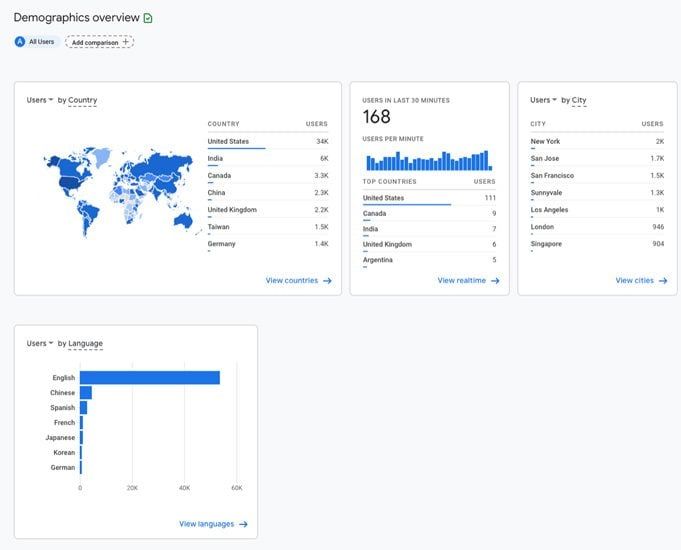Select Los Angeles in City table
This screenshot has height=550, width=681.
pos(597,210)
